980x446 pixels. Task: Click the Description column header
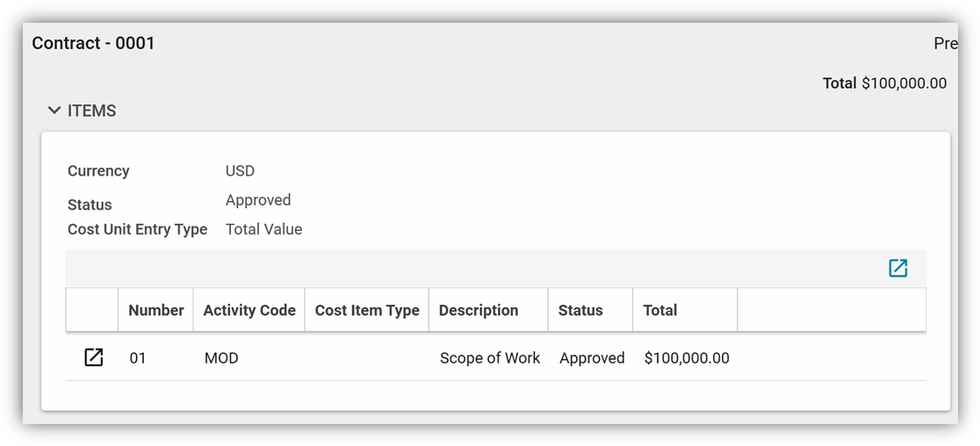click(x=479, y=310)
